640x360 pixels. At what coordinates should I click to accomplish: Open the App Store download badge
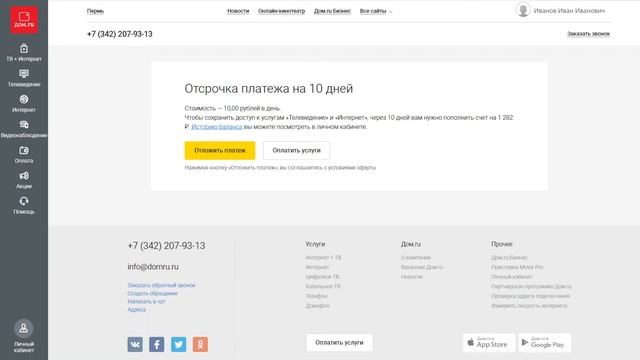[x=489, y=343]
